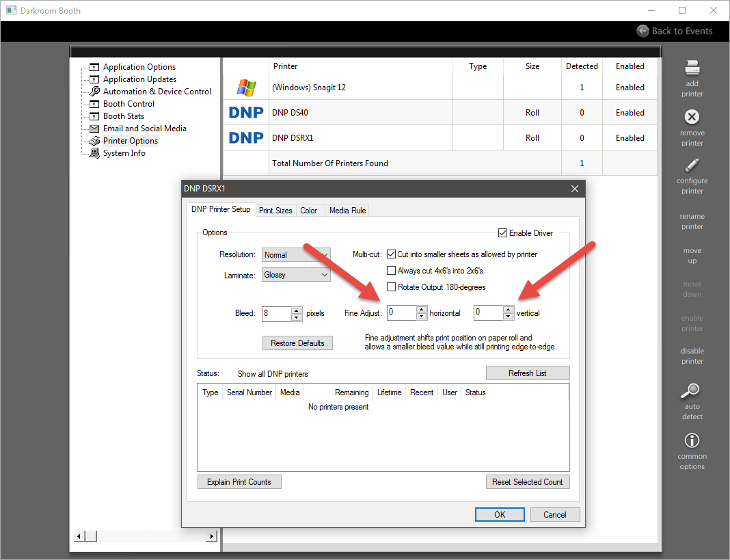Click Serial Number column header

point(249,392)
